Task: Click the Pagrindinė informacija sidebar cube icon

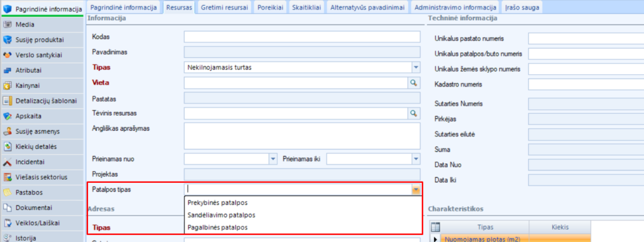Action: [x=7, y=9]
